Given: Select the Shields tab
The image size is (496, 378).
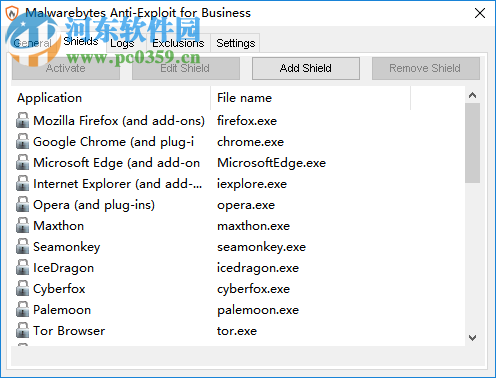Looking at the screenshot, I should point(81,41).
